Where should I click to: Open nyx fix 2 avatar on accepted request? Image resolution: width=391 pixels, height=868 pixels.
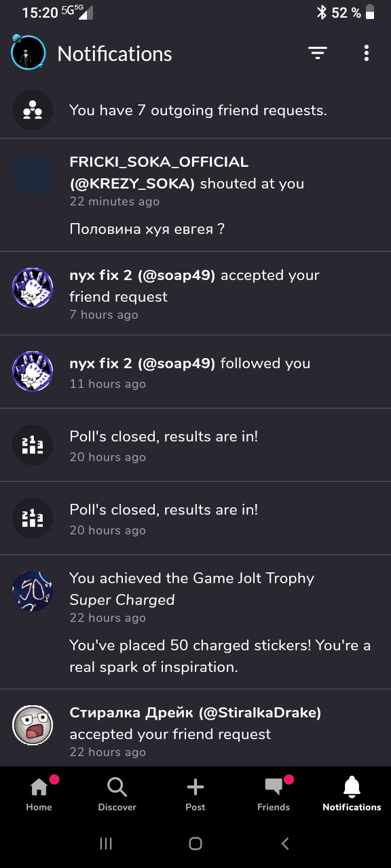click(33, 288)
